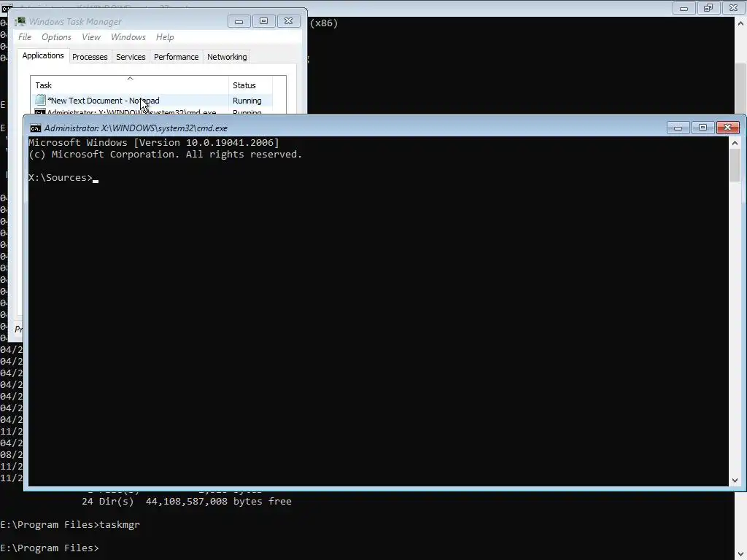Sort the list by the Status column header
The height and width of the screenshot is (560, 747).
tap(250, 85)
